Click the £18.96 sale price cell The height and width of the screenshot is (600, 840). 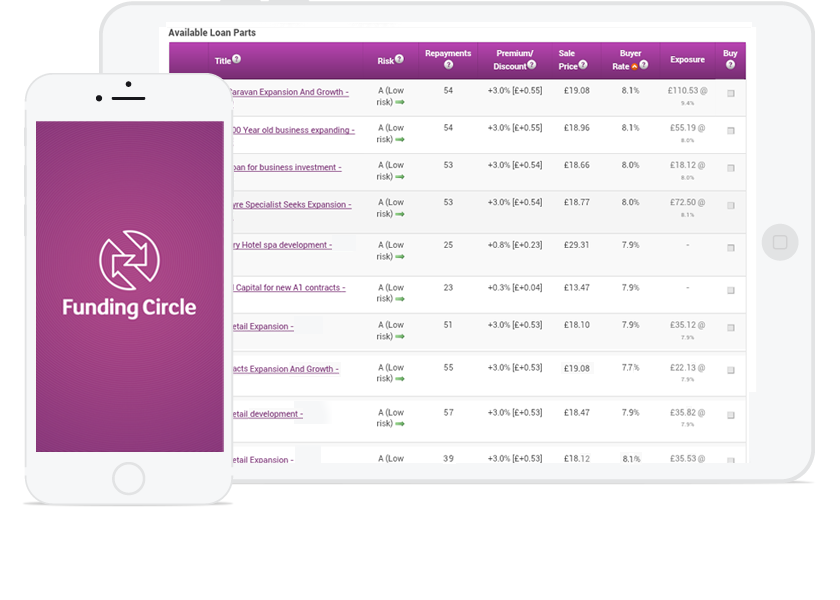pos(576,128)
